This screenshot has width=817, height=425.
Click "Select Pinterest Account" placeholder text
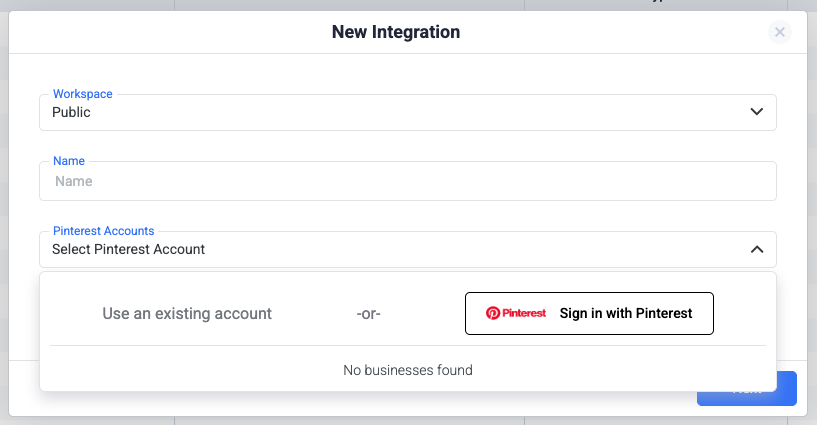tap(128, 249)
